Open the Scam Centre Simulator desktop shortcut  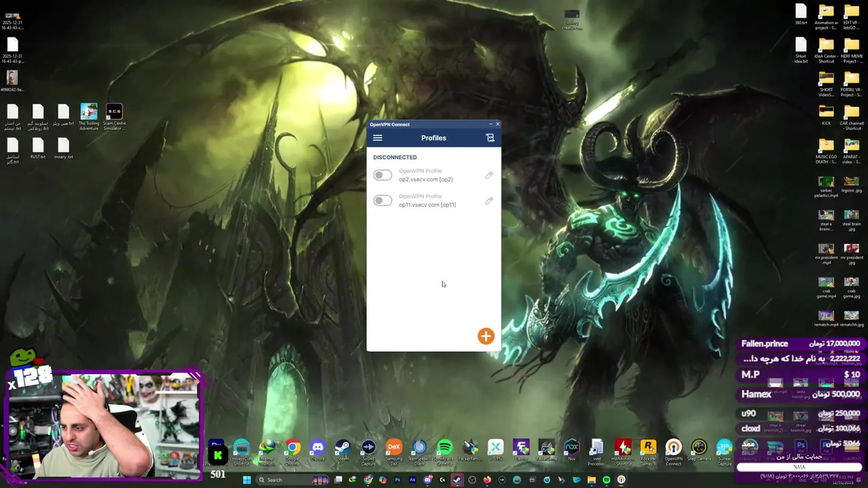114,117
